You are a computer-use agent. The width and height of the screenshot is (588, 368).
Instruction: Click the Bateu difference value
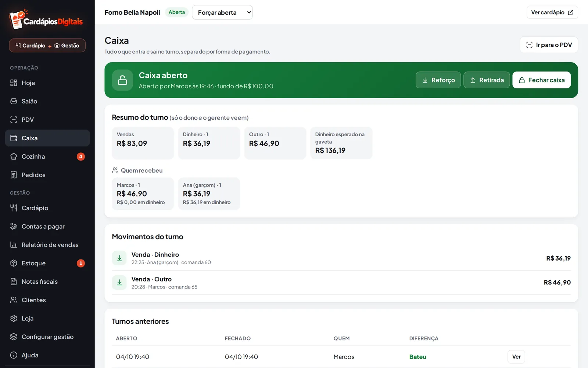pos(418,357)
